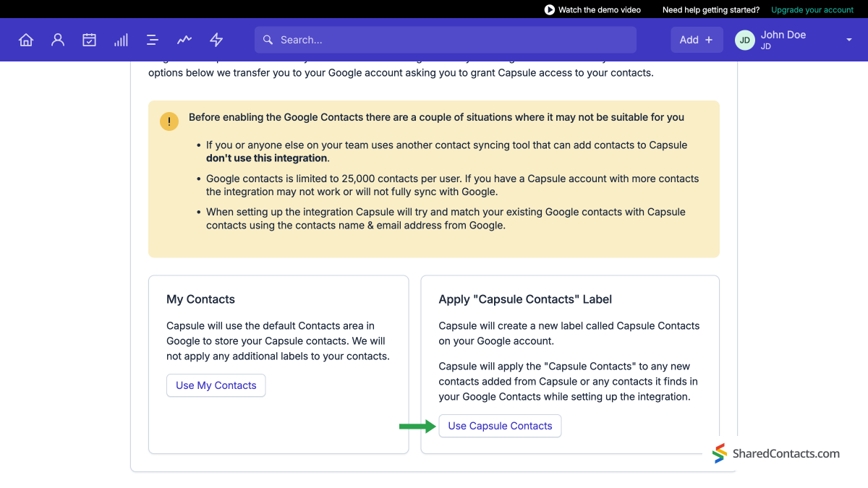Image resolution: width=868 pixels, height=488 pixels.
Task: Click the bullet about matching existing Google contacts
Action: pyautogui.click(x=446, y=218)
